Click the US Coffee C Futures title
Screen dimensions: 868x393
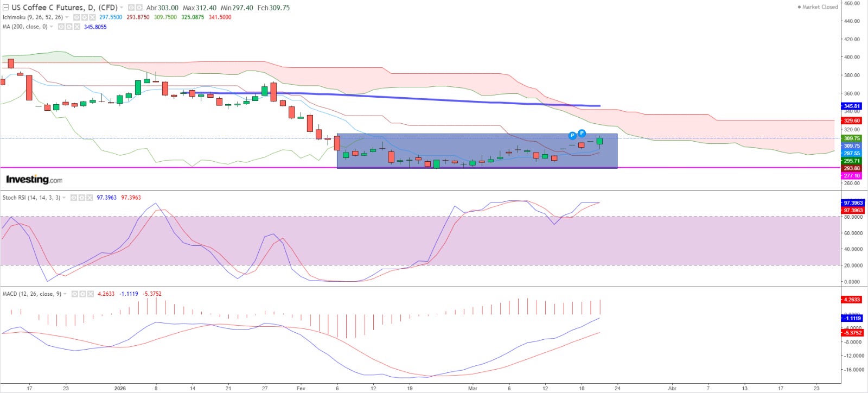64,8
